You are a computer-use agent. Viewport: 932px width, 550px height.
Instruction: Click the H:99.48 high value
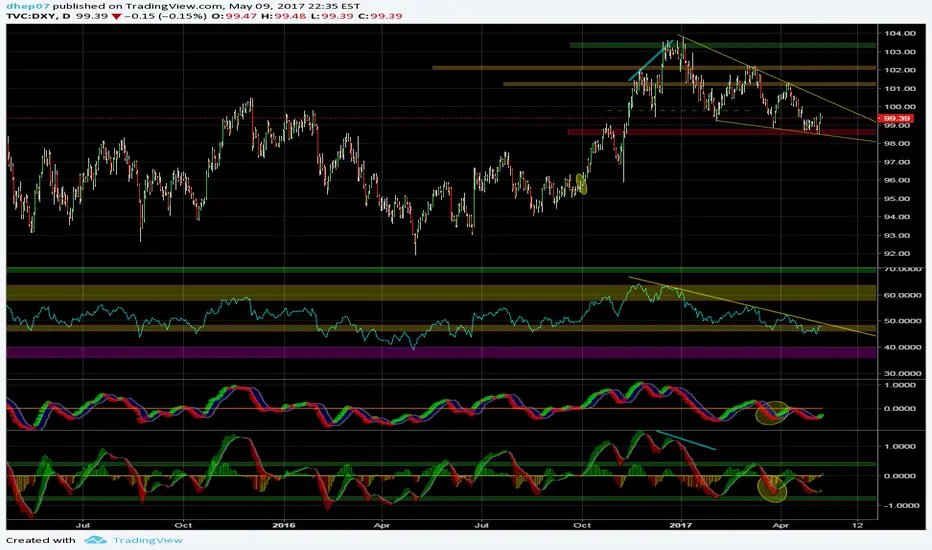pos(284,16)
